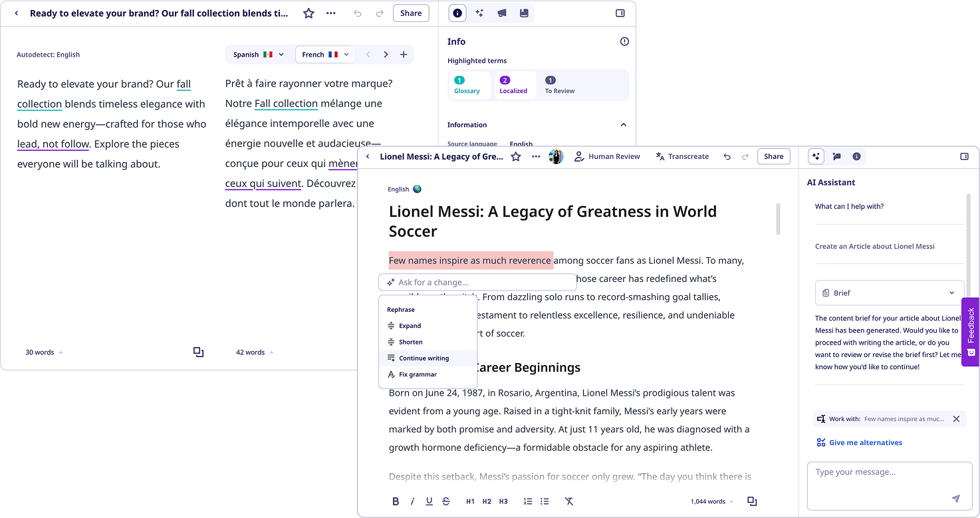Toggle underline formatting

point(429,501)
